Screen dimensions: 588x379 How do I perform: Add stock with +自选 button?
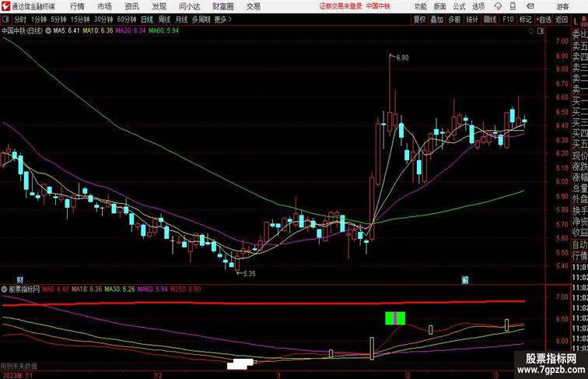pyautogui.click(x=544, y=19)
